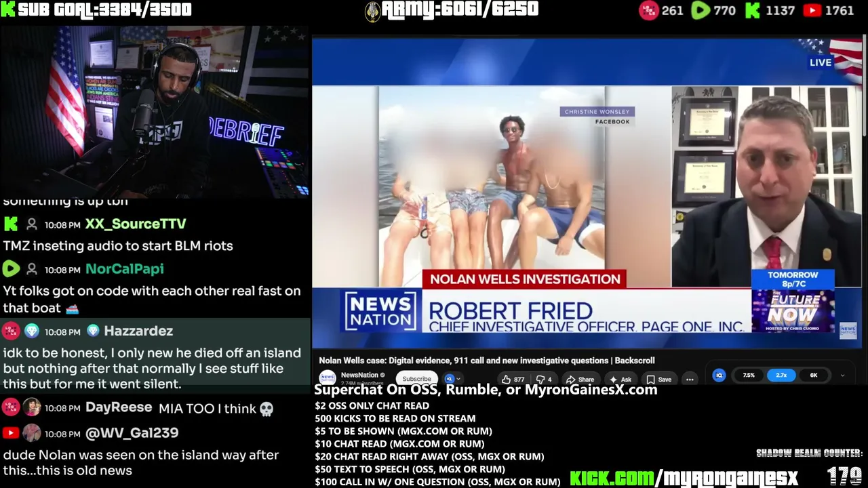Click the NewsNation logo in the lower third
868x488 pixels.
coord(380,311)
